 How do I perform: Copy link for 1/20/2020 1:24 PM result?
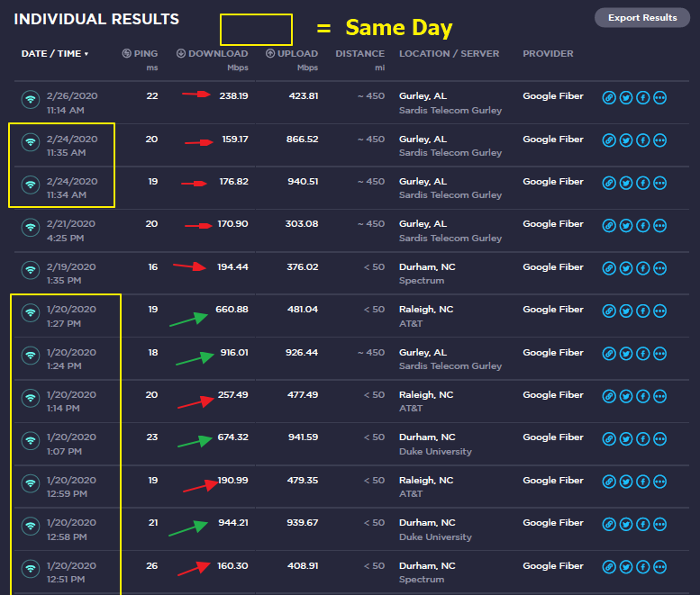[x=609, y=354]
